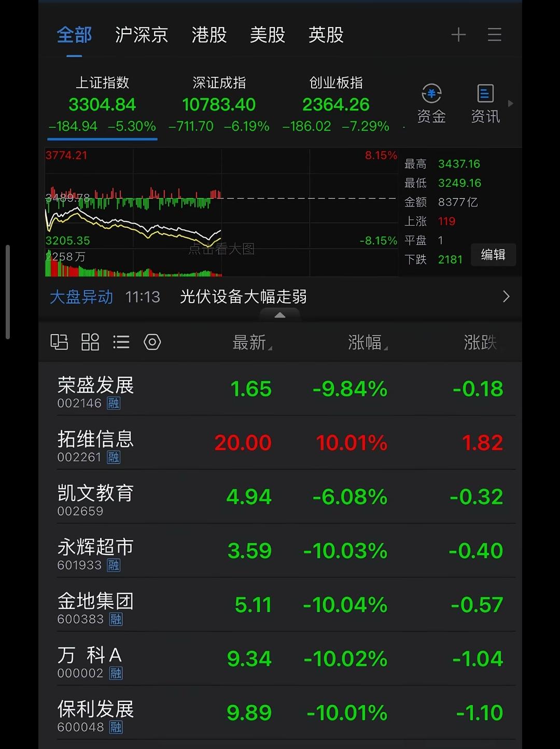Tap 融 margin badge for 万科A
Image resolution: width=560 pixels, height=749 pixels.
[116, 673]
